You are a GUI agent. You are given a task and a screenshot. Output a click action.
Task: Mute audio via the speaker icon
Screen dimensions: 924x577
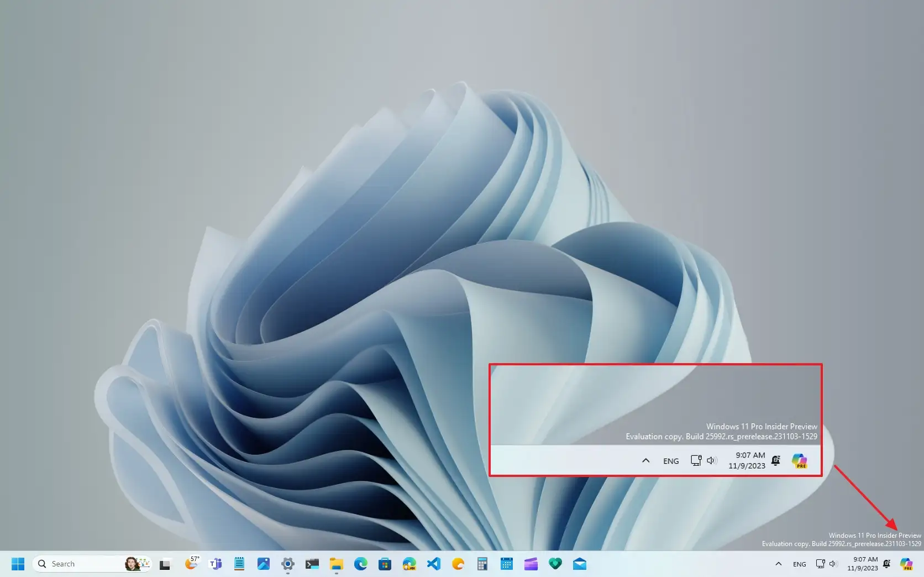click(x=833, y=564)
